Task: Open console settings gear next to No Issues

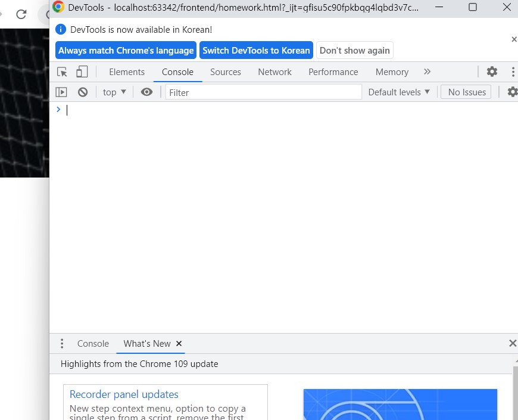Action: (x=513, y=92)
